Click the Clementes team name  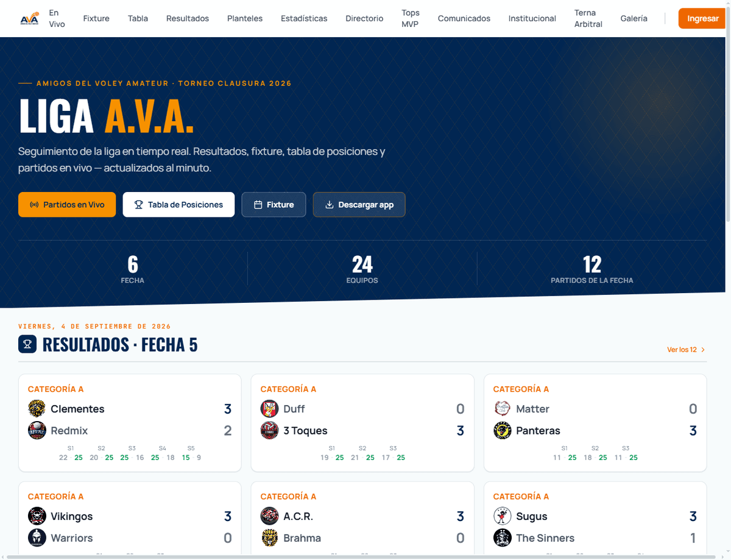77,409
